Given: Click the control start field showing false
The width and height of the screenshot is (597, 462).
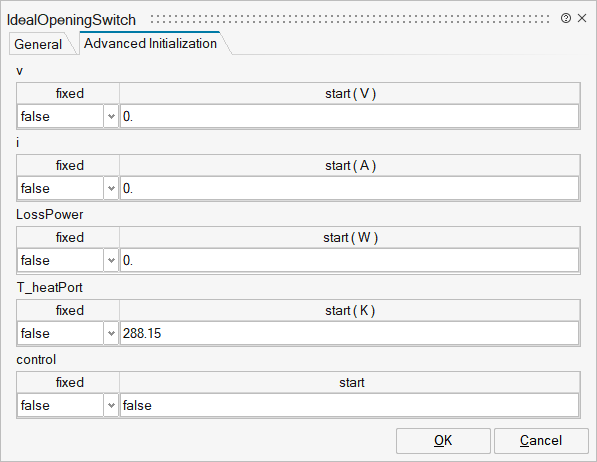Looking at the screenshot, I should pos(350,405).
